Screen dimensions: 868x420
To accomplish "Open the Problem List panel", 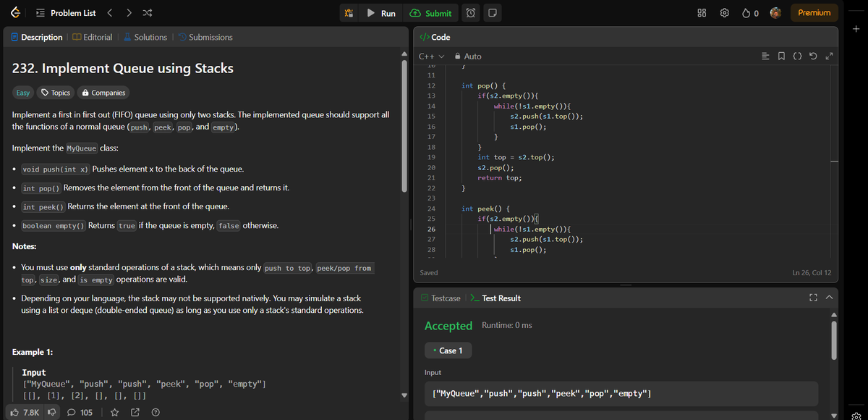I will [x=67, y=13].
